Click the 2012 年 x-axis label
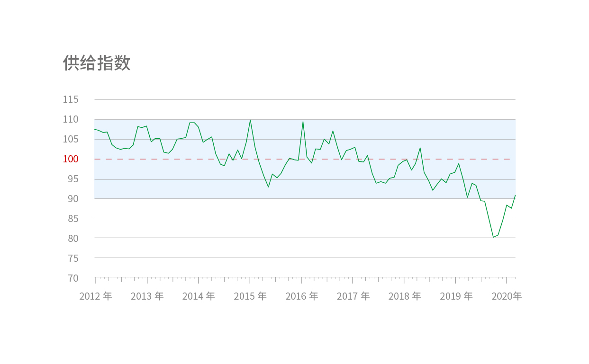 coord(96,296)
